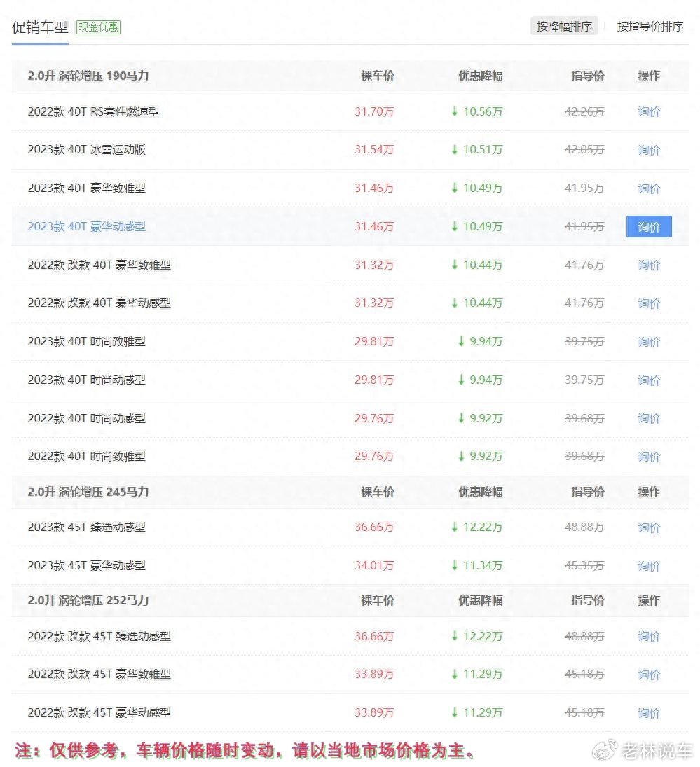This screenshot has height=767, width=700.
Task: Click 询价 for 2023款 45T 豪华动感型
Action: click(x=649, y=566)
